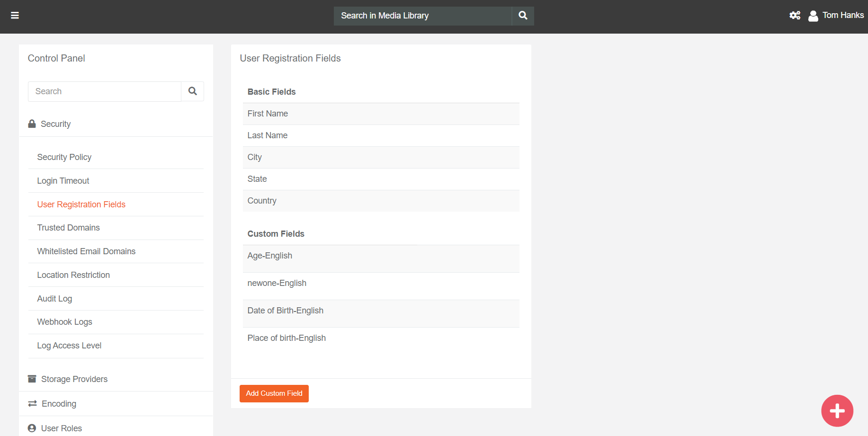Click the Storage Providers archive icon
The width and height of the screenshot is (868, 436).
pyautogui.click(x=32, y=379)
